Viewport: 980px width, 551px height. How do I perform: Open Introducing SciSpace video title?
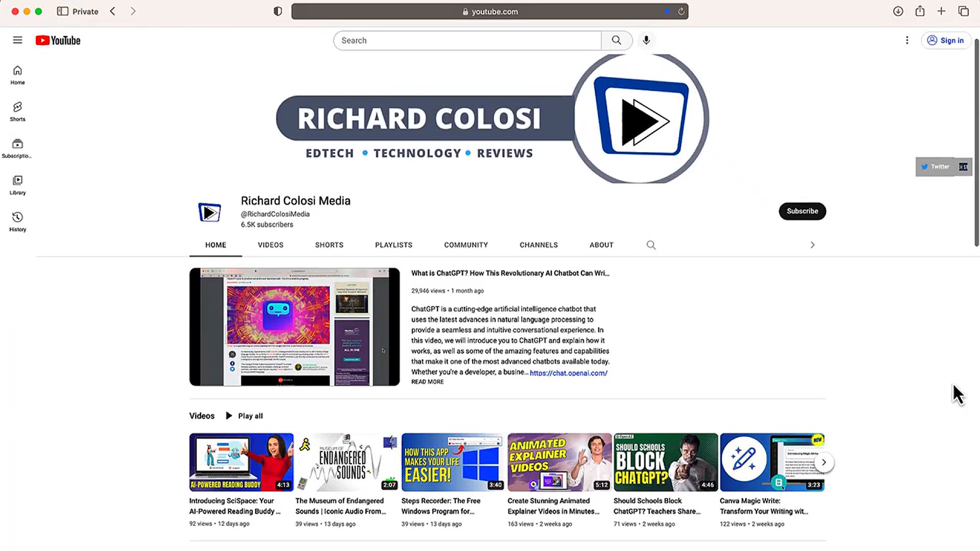coord(235,506)
